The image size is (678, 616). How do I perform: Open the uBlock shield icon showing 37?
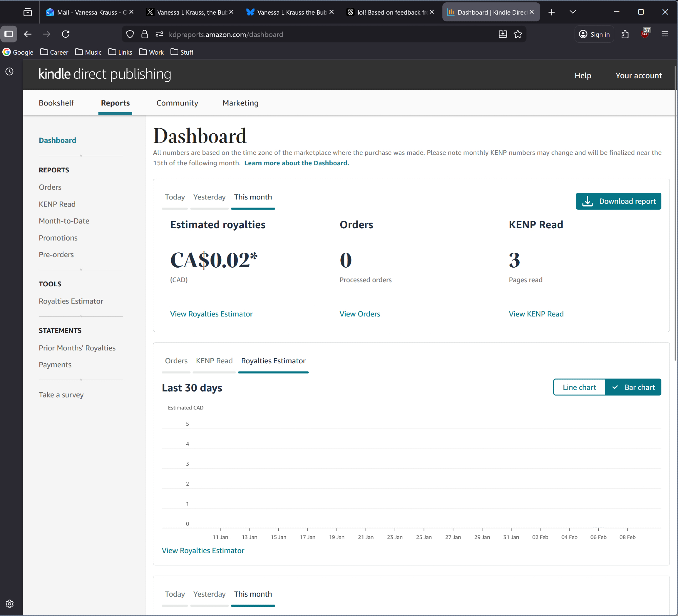(x=645, y=34)
